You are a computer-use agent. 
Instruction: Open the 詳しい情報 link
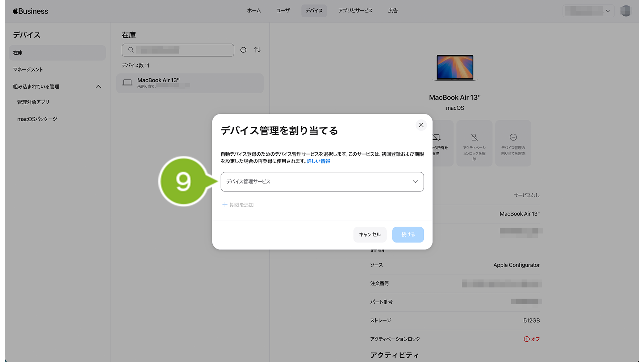pyautogui.click(x=318, y=161)
